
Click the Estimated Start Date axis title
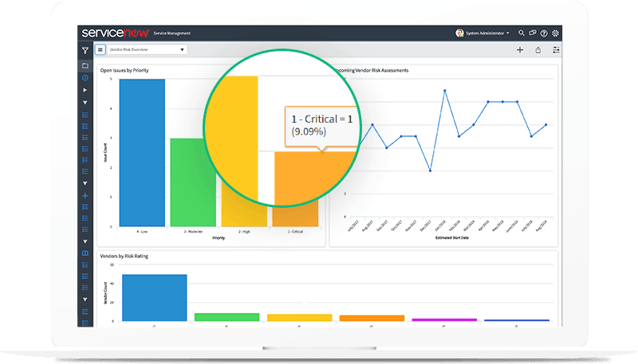click(452, 237)
